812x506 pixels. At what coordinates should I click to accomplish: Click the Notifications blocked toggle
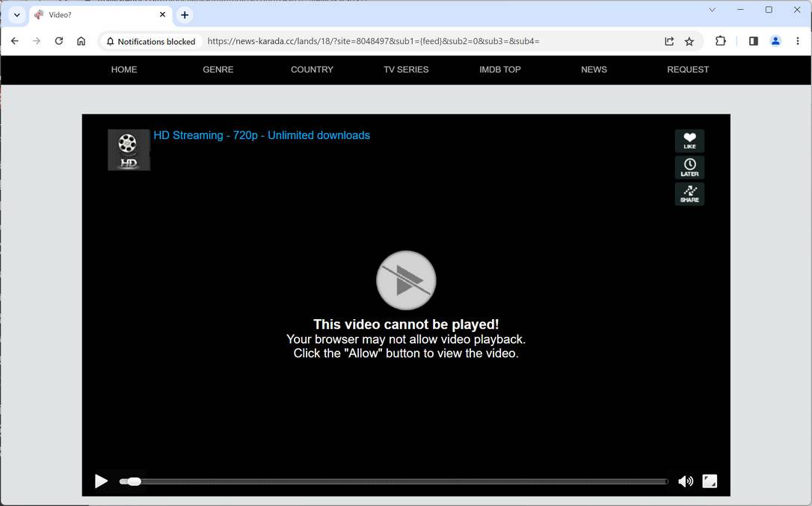click(x=150, y=41)
